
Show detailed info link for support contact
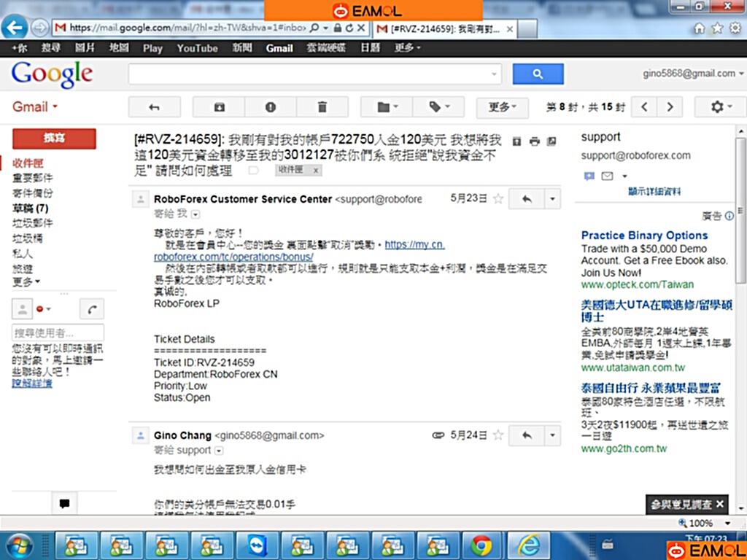tap(654, 192)
